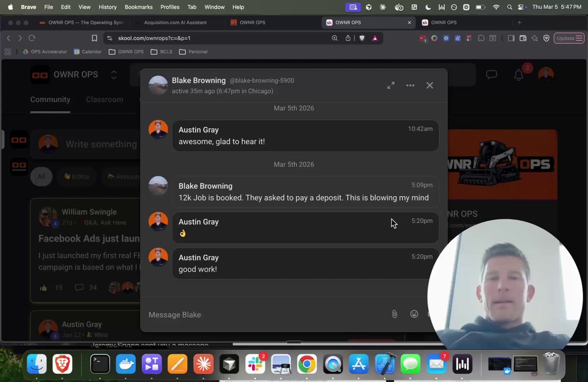This screenshot has width=588, height=382.
Task: Open notifications bell with badge 2
Action: 518,75
